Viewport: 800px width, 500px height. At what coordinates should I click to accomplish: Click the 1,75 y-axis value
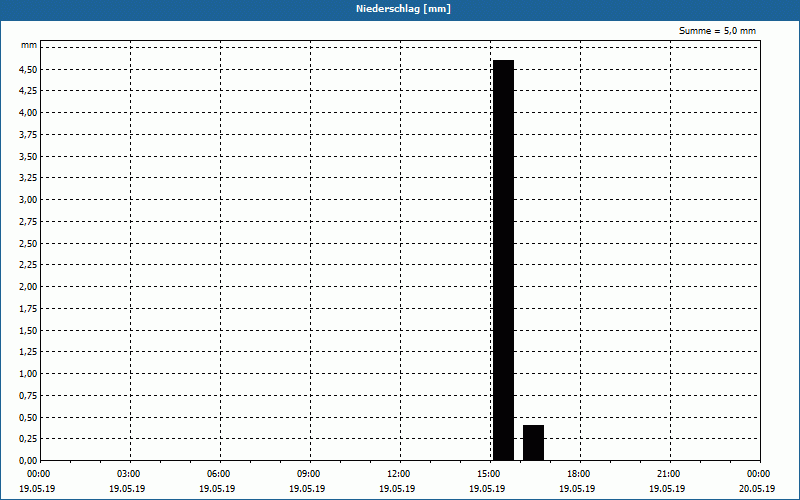pos(28,309)
